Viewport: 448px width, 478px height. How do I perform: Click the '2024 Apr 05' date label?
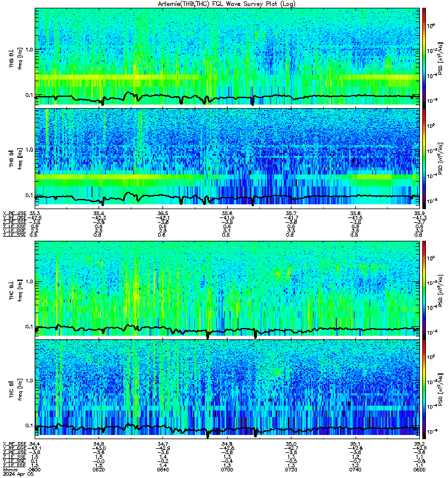click(x=18, y=474)
